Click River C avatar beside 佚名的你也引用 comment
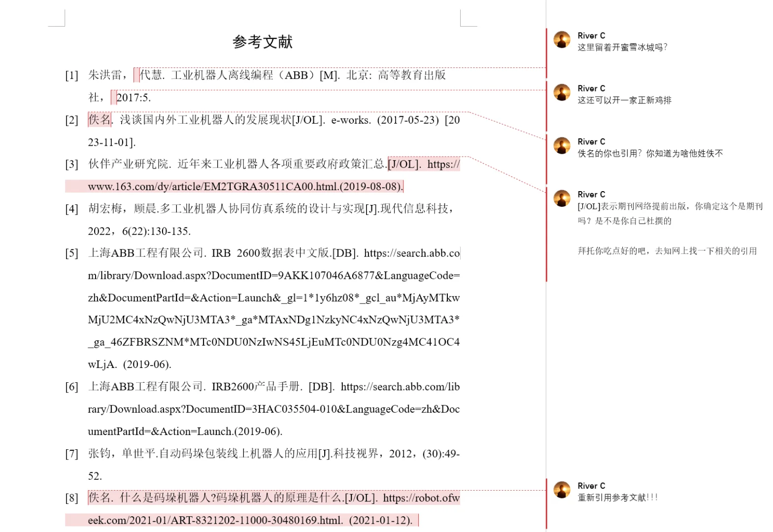The image size is (773, 532). pos(562,145)
